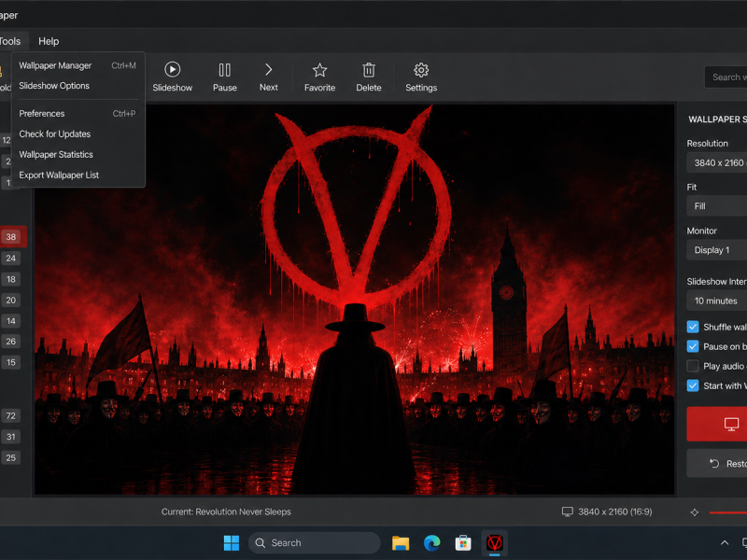Select Slideshow Options menu entry

click(x=78, y=86)
